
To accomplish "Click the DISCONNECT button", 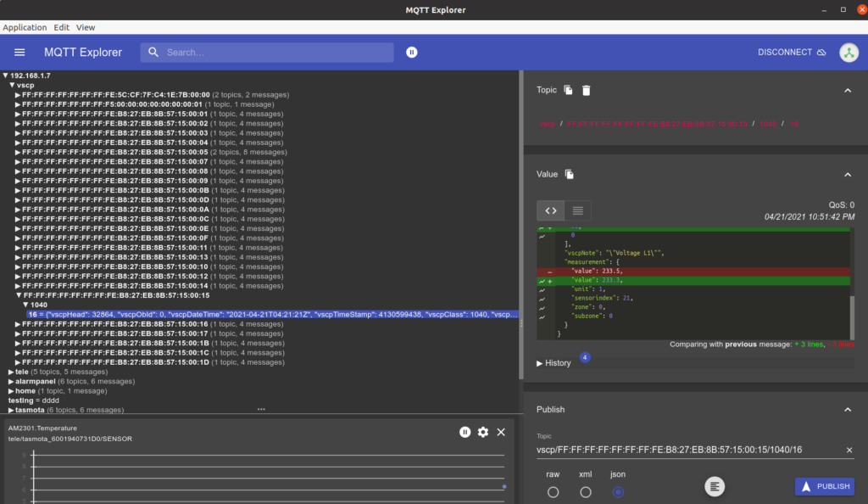I will [x=793, y=52].
